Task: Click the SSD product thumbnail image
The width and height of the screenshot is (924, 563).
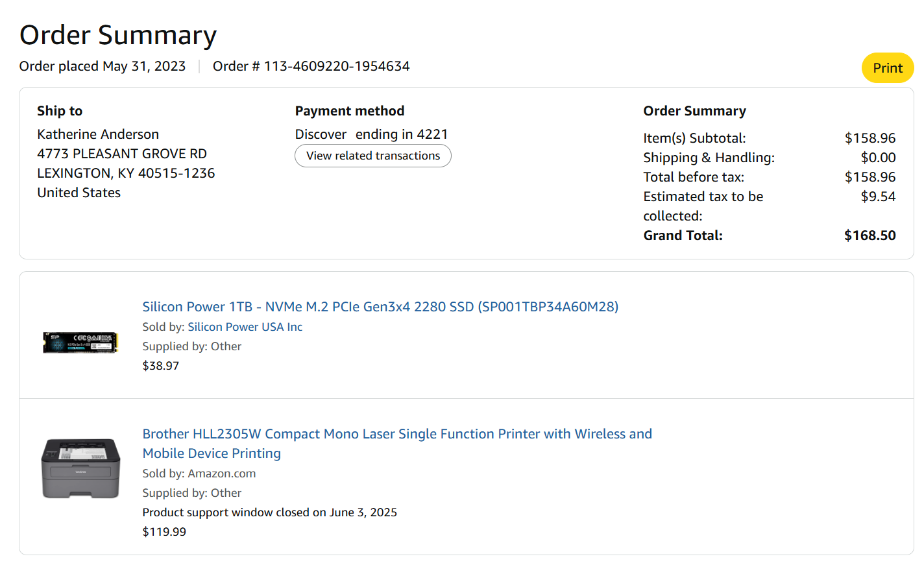Action: coord(80,342)
